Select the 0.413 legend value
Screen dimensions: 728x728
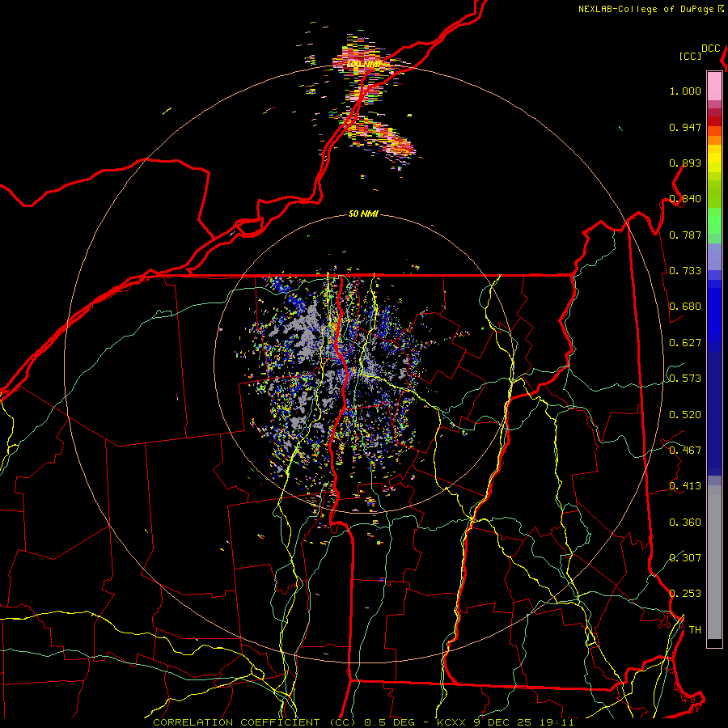685,486
